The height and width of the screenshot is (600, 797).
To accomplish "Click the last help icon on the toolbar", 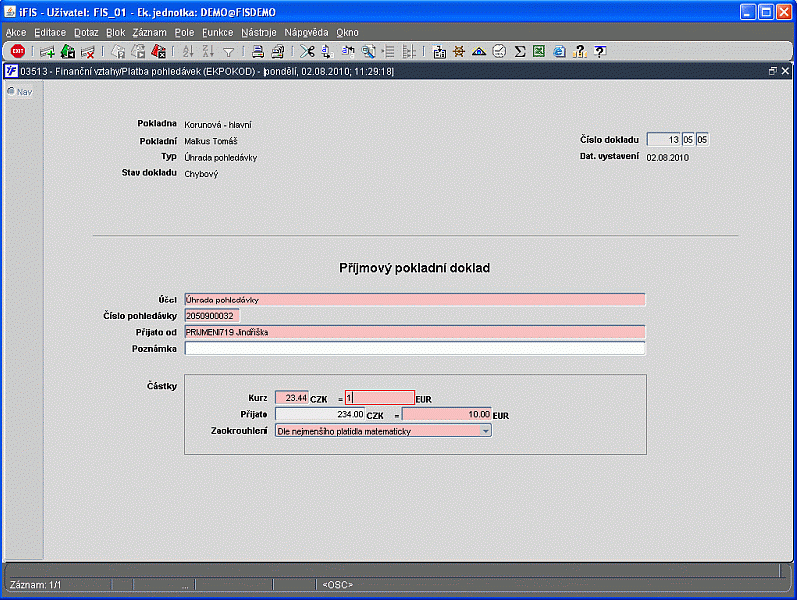I will [x=600, y=51].
